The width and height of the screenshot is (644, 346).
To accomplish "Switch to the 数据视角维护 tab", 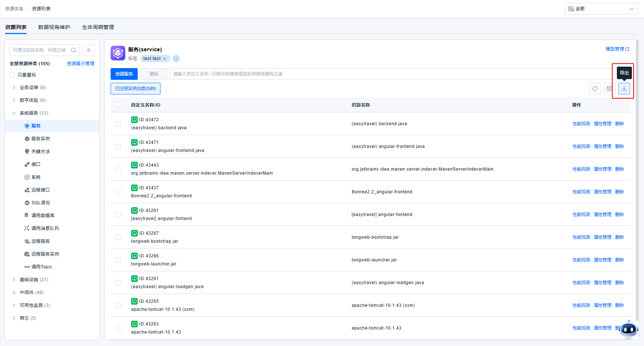I will 54,27.
